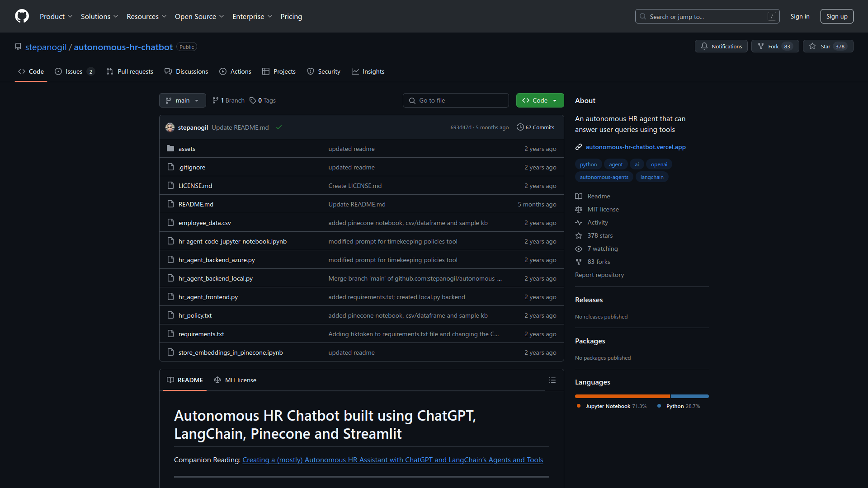Viewport: 868px width, 488px height.
Task: Expand the Product menu
Action: pos(56,16)
